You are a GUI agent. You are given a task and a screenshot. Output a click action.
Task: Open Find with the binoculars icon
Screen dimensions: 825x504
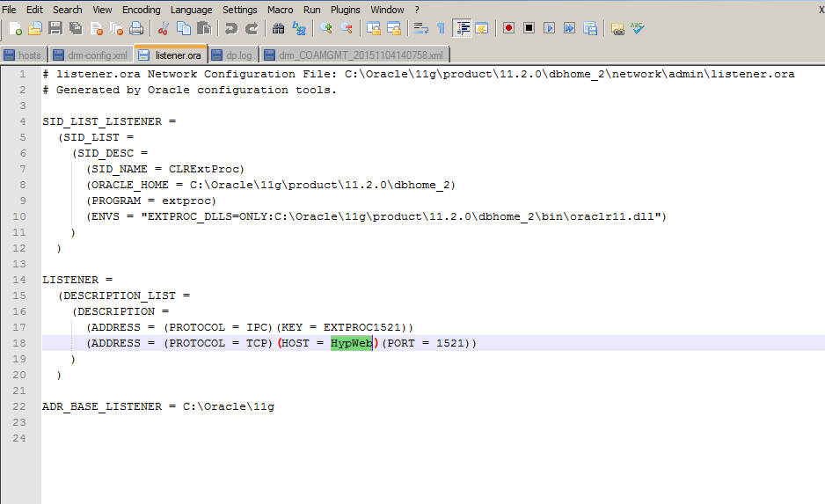279,28
